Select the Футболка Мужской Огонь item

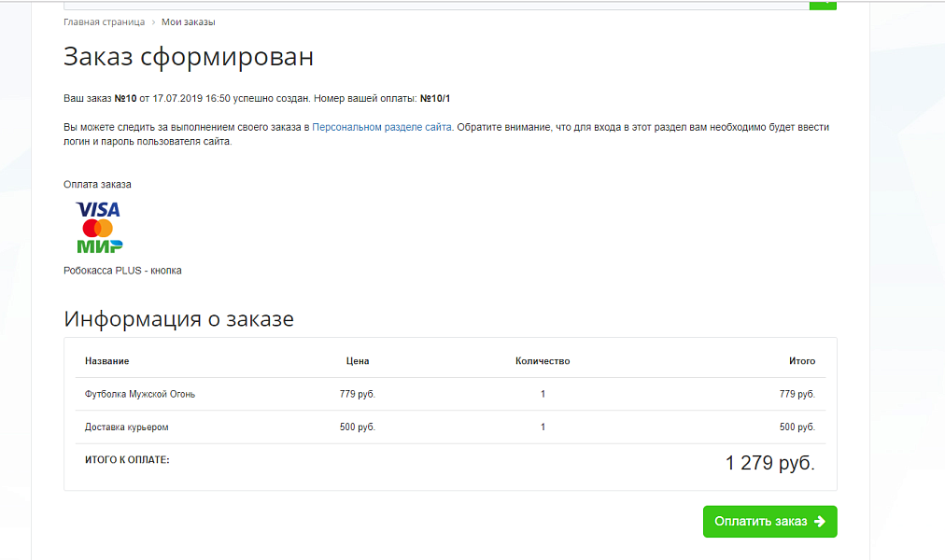(x=140, y=394)
